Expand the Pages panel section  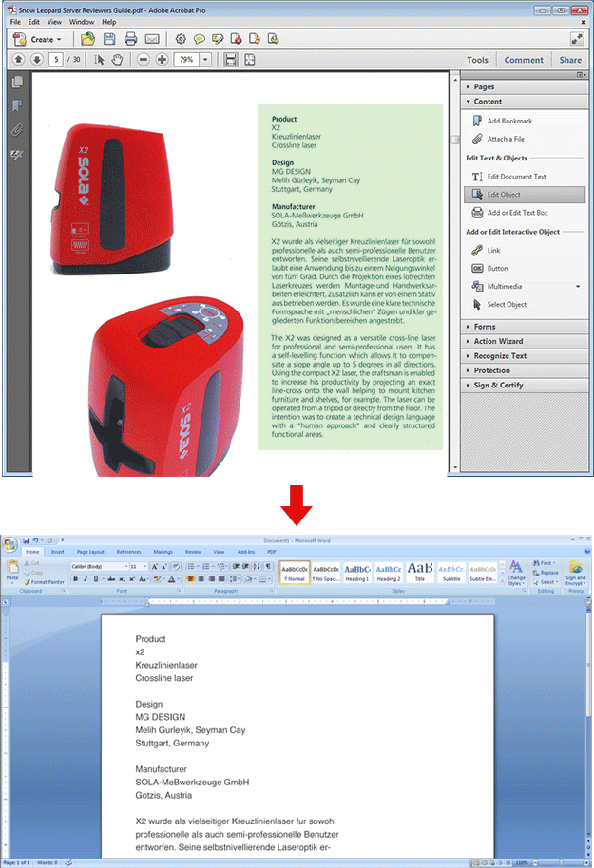coord(525,87)
